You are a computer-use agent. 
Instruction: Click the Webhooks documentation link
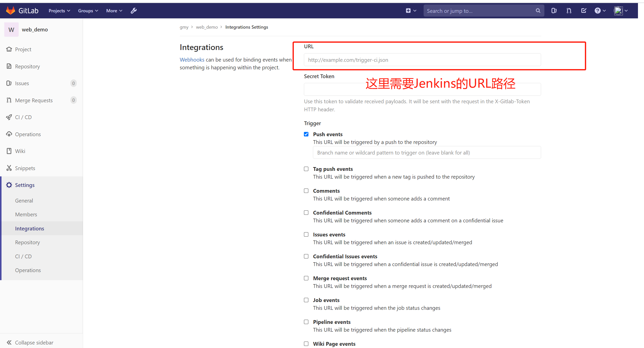pyautogui.click(x=192, y=60)
